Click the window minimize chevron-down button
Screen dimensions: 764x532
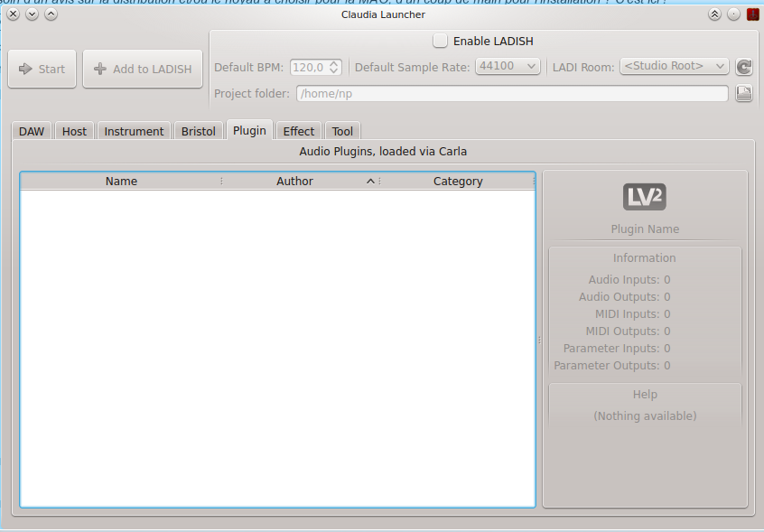point(33,14)
